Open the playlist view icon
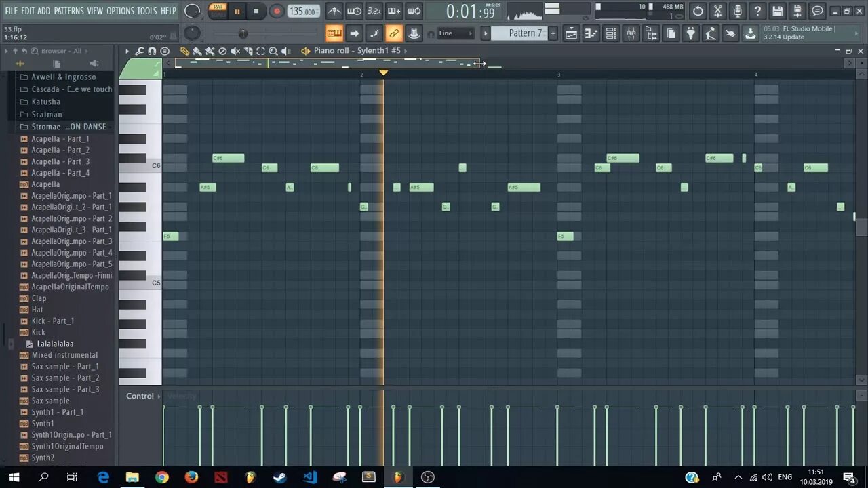The width and height of the screenshot is (868, 488). click(571, 33)
